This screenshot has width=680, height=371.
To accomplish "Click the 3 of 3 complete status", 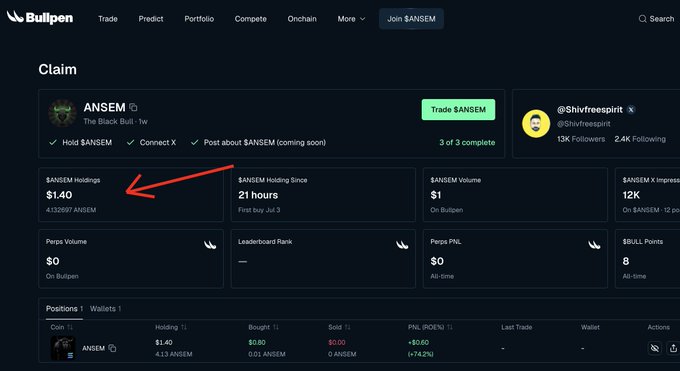I will [x=467, y=142].
